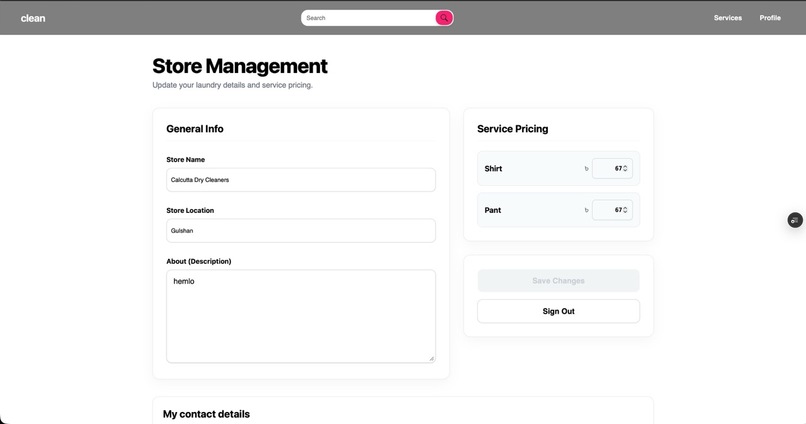Screen dimensions: 806x424
Task: Open the Profile menu item
Action: [x=770, y=18]
